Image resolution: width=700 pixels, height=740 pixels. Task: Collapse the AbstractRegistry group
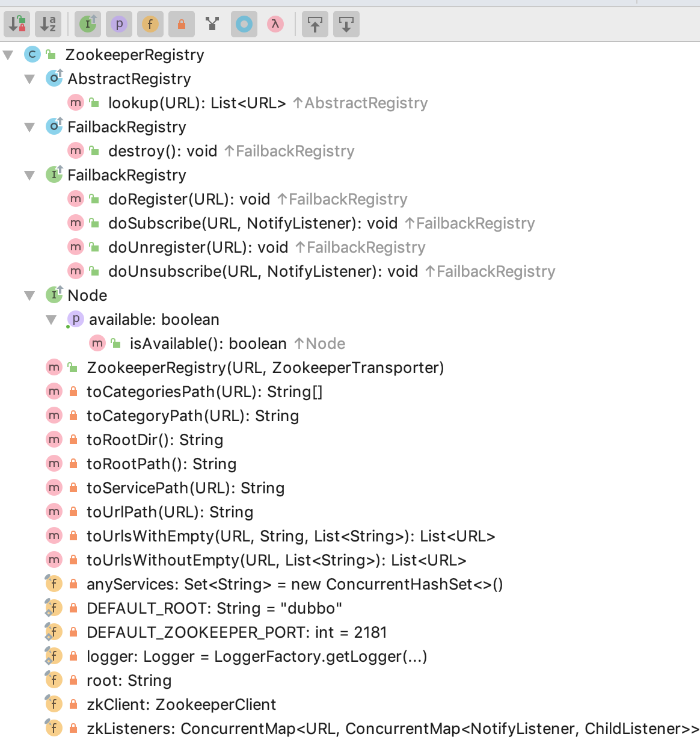coord(29,79)
